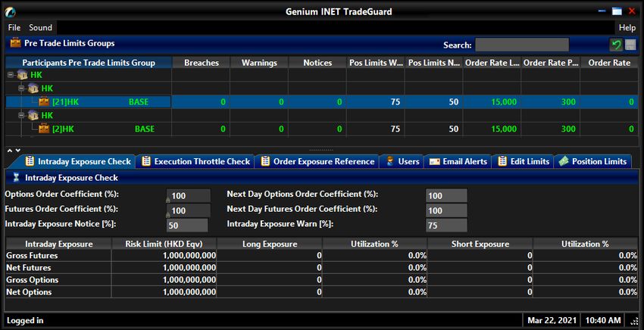
Task: Switch to the Order Exposure Reference tab
Action: [x=318, y=161]
